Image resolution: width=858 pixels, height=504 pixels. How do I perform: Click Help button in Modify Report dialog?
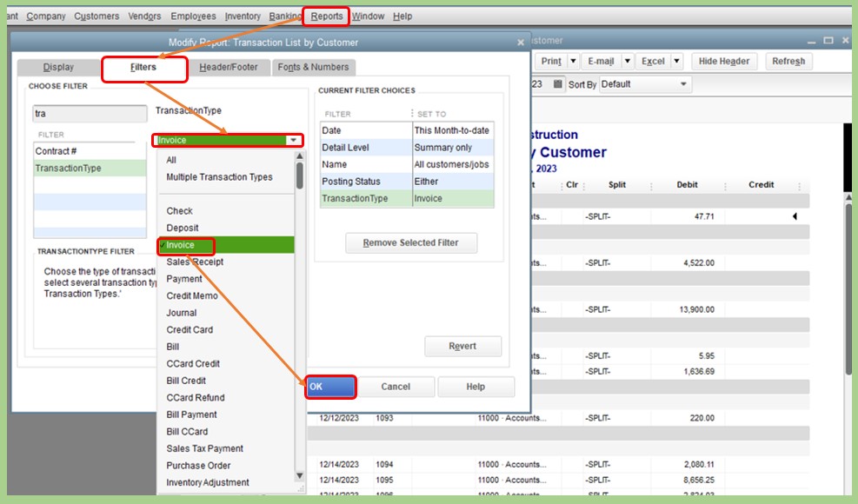pyautogui.click(x=476, y=387)
